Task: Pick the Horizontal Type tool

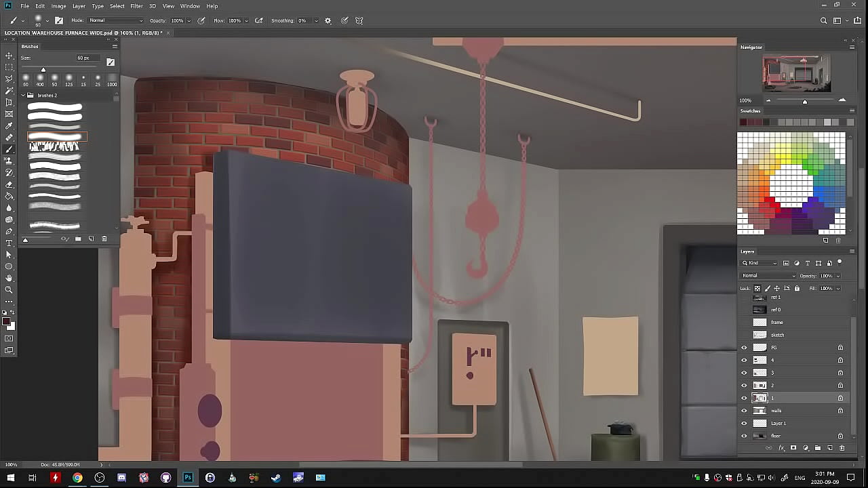Action: [x=9, y=243]
